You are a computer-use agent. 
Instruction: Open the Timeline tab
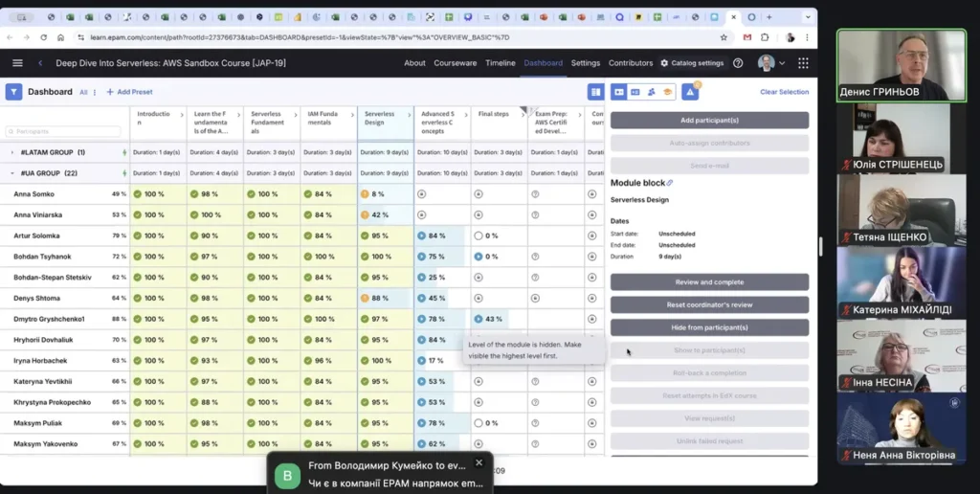[x=501, y=63]
